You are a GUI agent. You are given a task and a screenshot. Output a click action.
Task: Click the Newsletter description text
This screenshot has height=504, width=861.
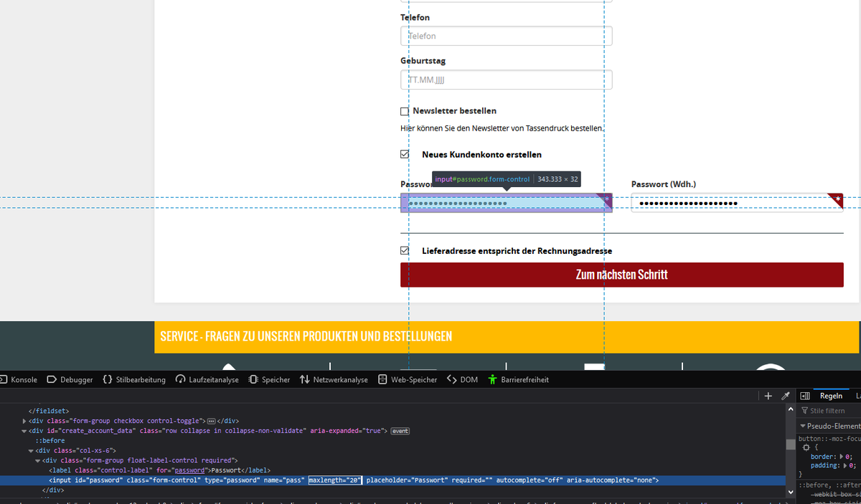point(502,128)
